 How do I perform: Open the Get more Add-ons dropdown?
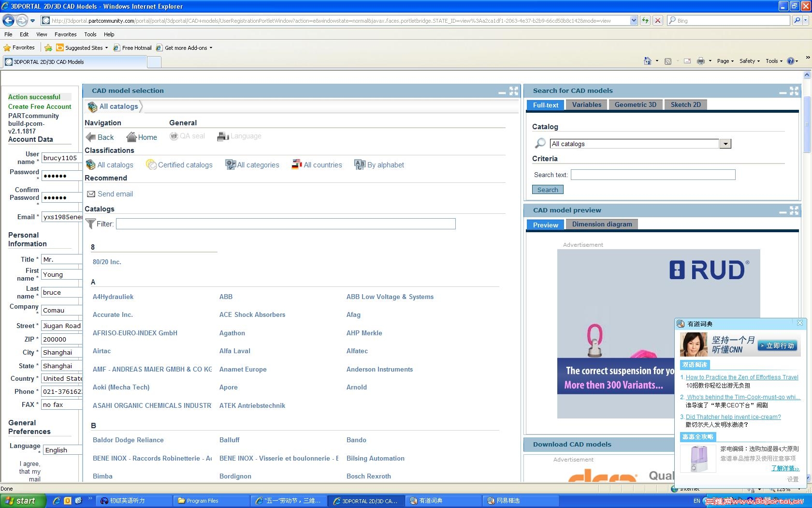211,48
